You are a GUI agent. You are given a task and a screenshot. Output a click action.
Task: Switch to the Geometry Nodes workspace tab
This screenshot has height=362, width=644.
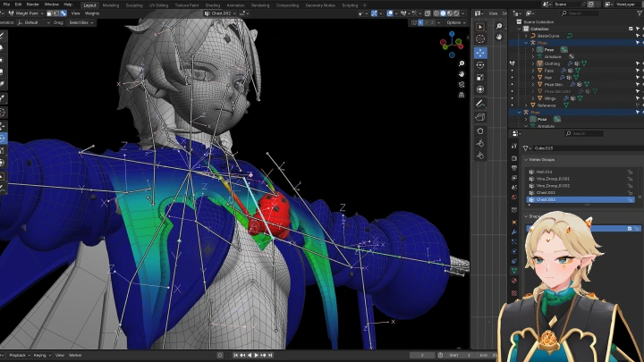(320, 5)
